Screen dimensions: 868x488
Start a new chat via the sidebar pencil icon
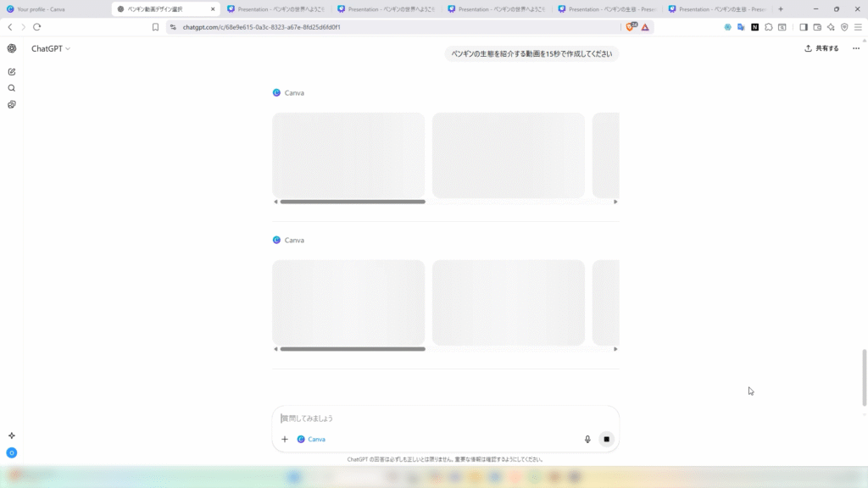pos(12,71)
